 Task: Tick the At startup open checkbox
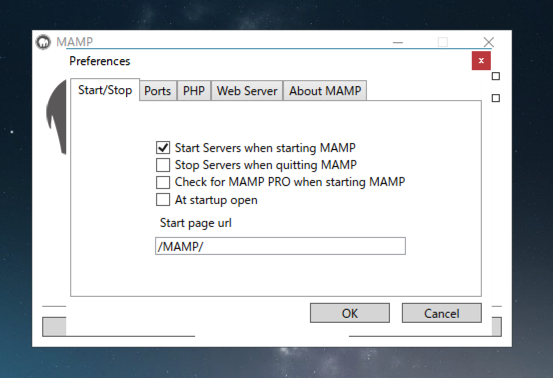tap(163, 200)
